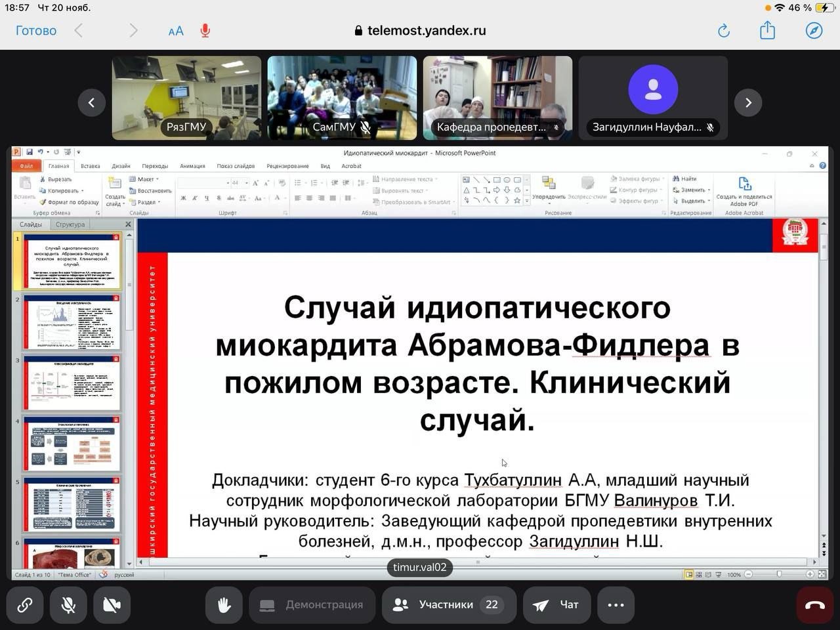Toggle the microphone mute button

[68, 604]
